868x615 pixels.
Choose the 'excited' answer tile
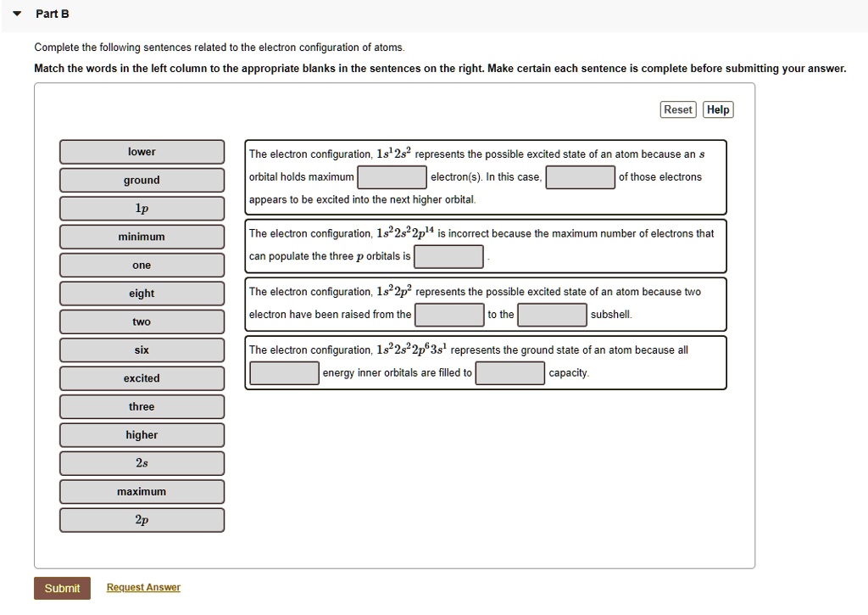(x=141, y=378)
